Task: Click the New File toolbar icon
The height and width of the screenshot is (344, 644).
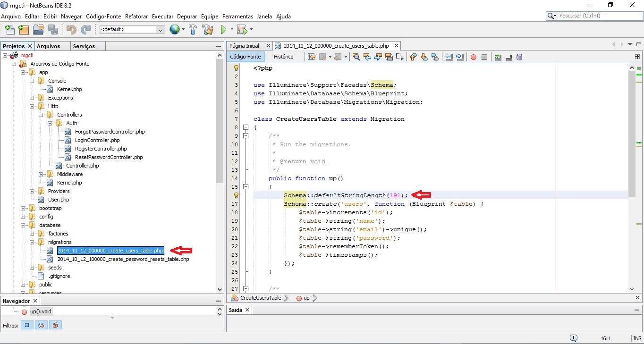Action: [9, 29]
